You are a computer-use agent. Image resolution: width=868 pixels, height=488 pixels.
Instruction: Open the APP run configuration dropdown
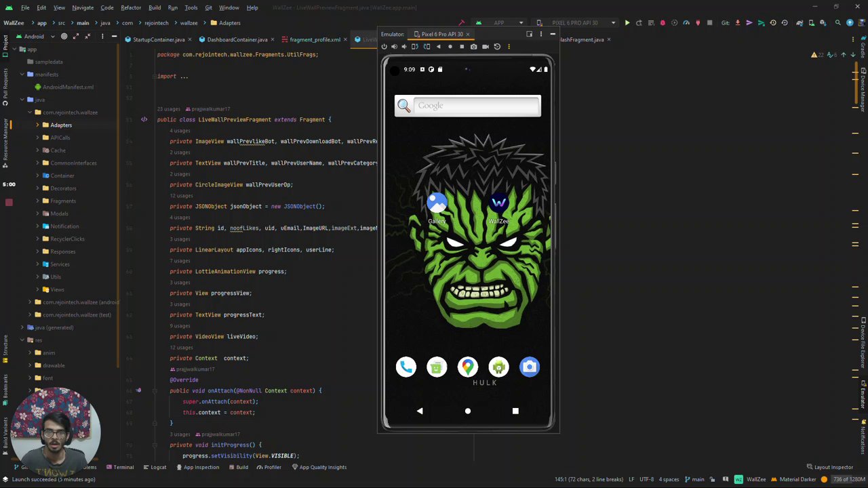[x=499, y=23]
